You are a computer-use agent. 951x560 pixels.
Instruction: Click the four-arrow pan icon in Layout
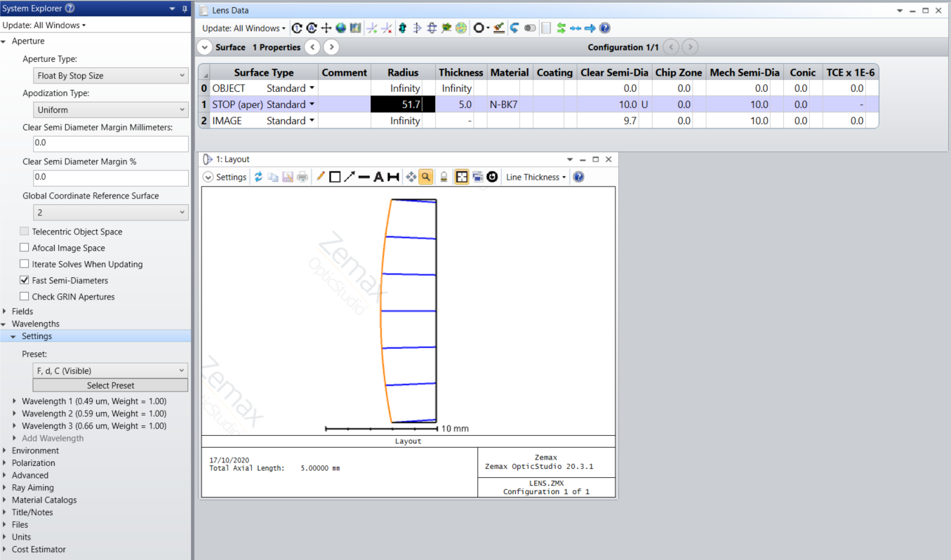411,177
